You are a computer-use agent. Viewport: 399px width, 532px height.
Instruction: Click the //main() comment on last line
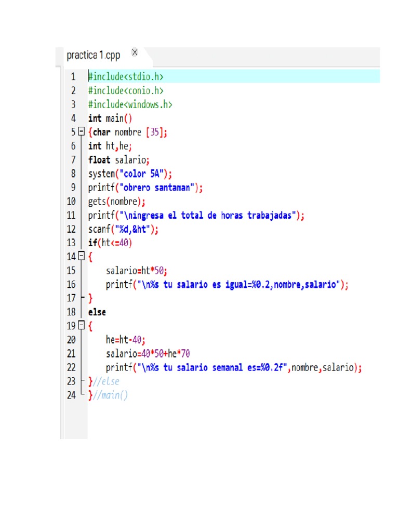pos(110,395)
